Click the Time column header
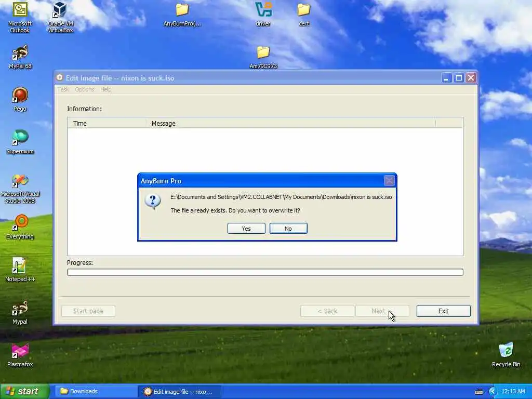The image size is (532, 399). click(107, 123)
